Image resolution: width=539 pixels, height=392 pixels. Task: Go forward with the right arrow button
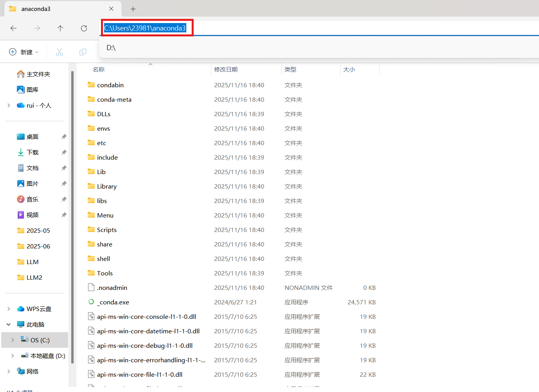point(37,28)
